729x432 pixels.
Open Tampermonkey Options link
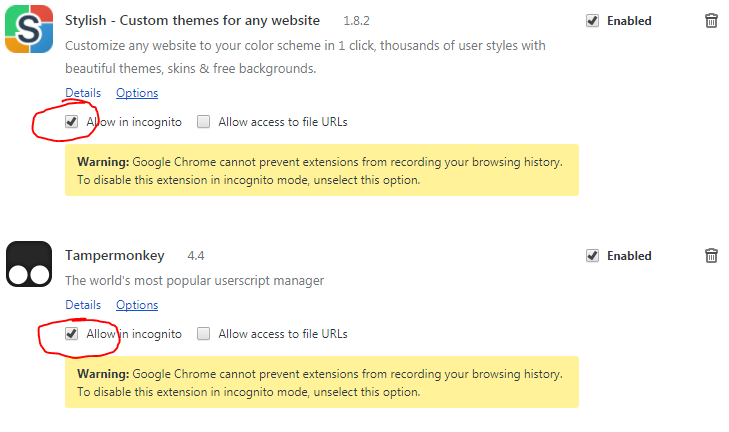click(137, 305)
